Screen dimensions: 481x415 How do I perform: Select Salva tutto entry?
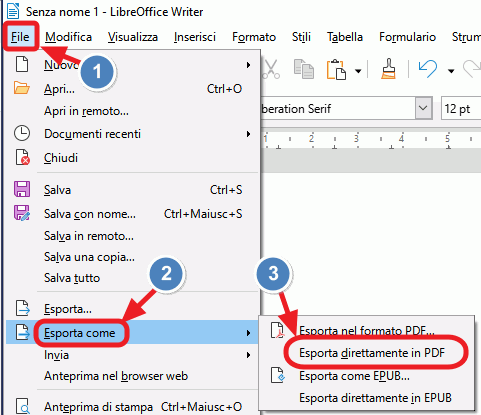pyautogui.click(x=72, y=278)
